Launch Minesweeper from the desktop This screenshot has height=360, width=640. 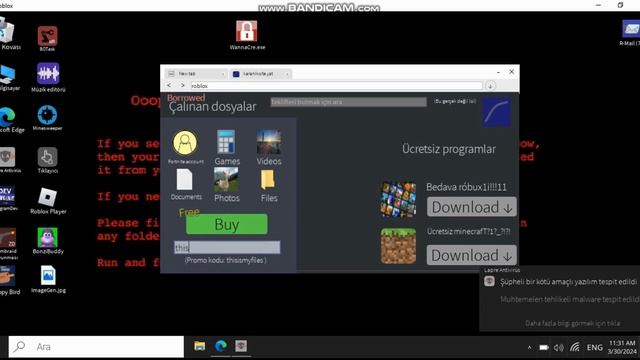47,115
